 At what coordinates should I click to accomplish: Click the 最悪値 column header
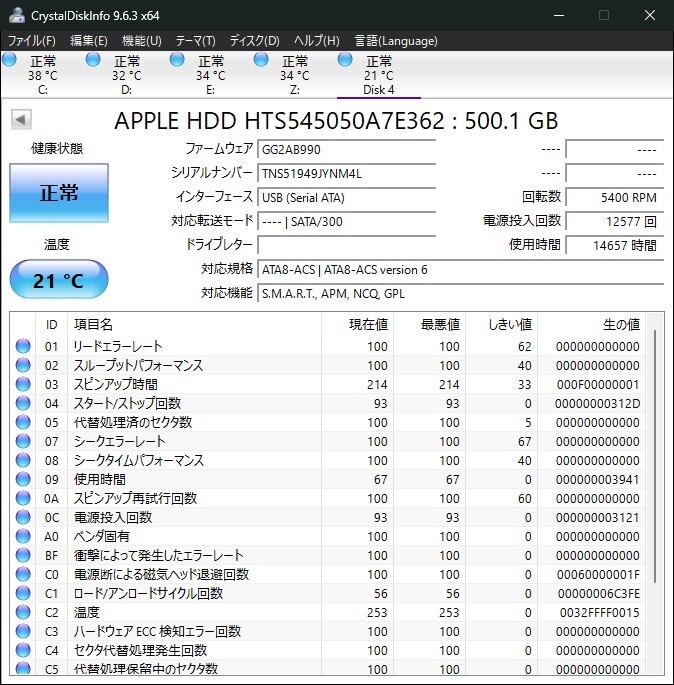(429, 324)
